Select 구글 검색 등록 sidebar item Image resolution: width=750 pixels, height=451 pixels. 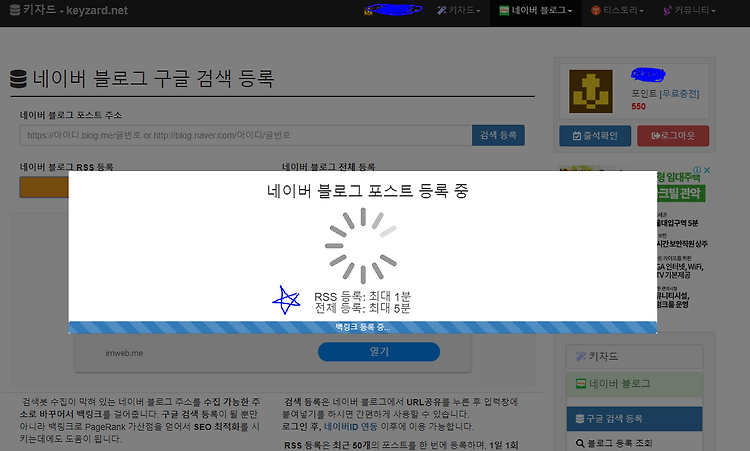[x=634, y=419]
